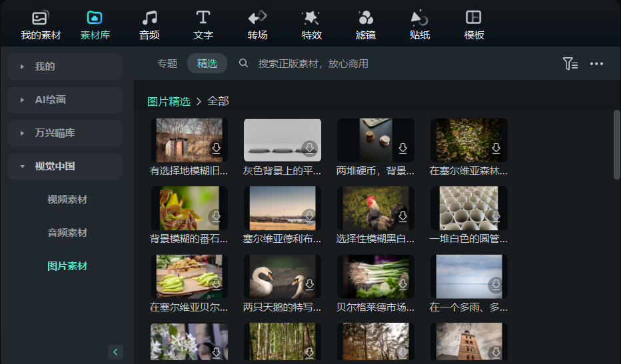Open the 我的素材 media tab

[41, 25]
